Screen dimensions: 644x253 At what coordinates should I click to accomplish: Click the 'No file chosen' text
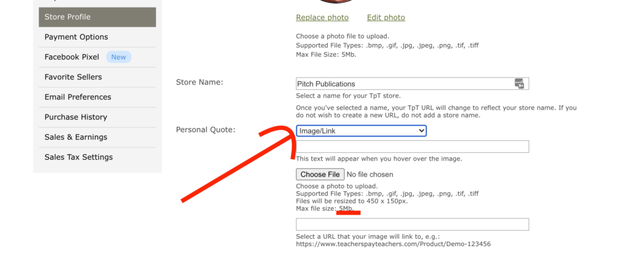tap(370, 174)
